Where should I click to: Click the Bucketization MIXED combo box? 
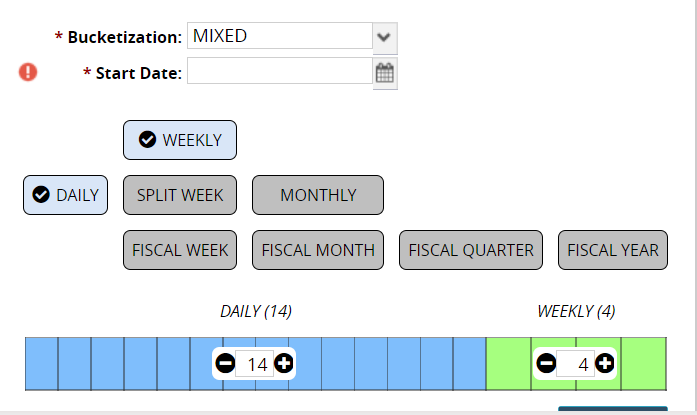(280, 36)
